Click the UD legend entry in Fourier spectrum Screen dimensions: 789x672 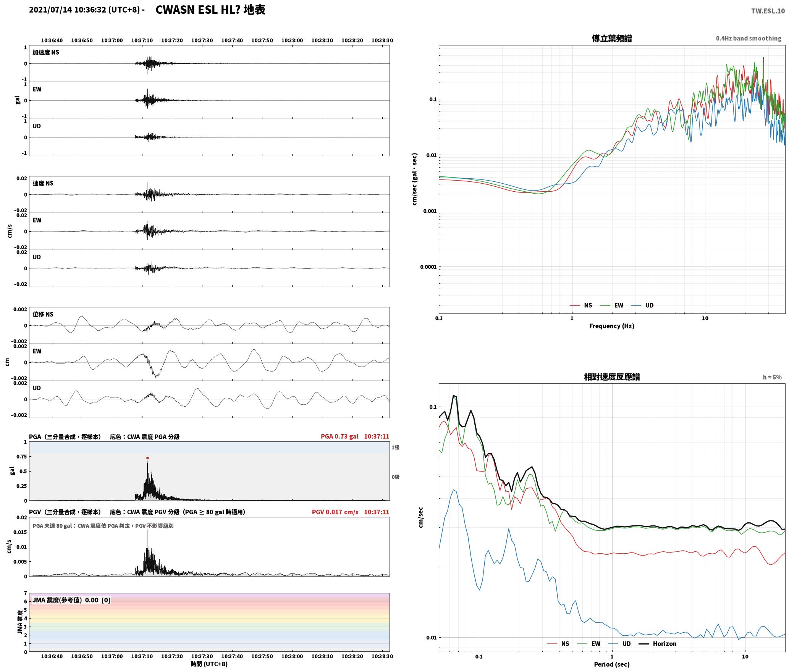(x=642, y=305)
